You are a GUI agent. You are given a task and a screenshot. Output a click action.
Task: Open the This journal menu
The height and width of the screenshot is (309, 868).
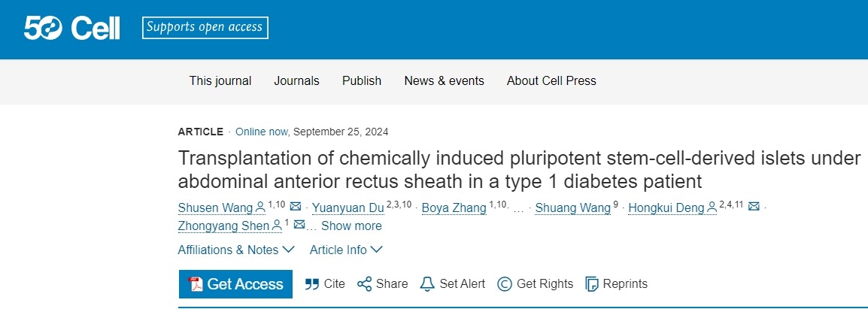click(x=220, y=81)
